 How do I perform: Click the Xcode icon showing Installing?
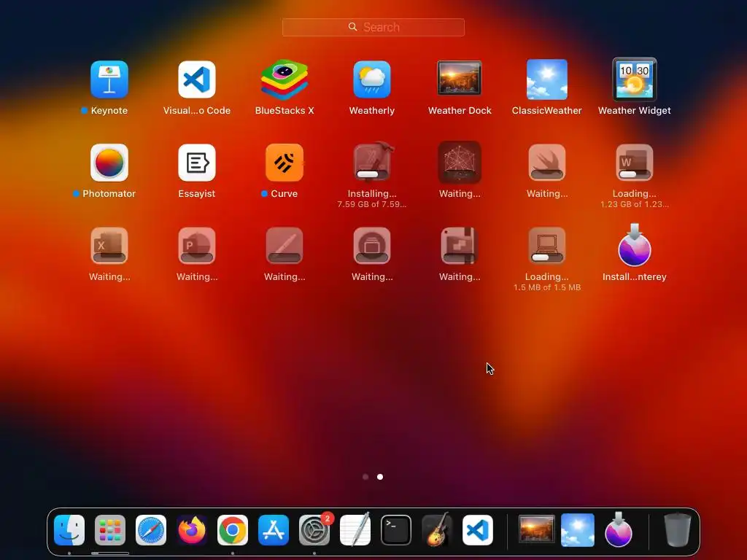tap(372, 162)
